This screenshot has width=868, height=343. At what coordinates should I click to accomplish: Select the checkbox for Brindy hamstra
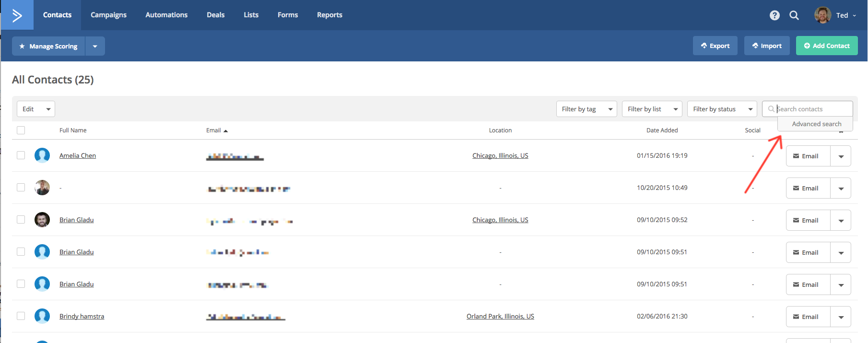pos(21,316)
